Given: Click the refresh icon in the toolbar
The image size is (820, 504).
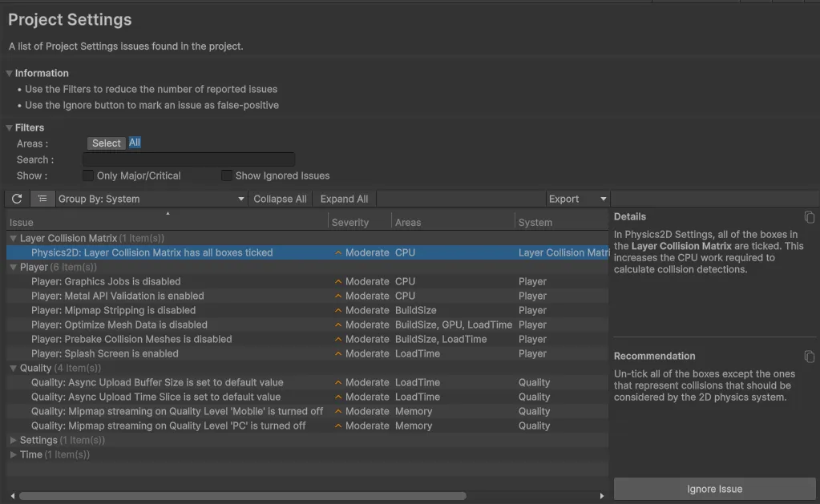Looking at the screenshot, I should (x=17, y=199).
